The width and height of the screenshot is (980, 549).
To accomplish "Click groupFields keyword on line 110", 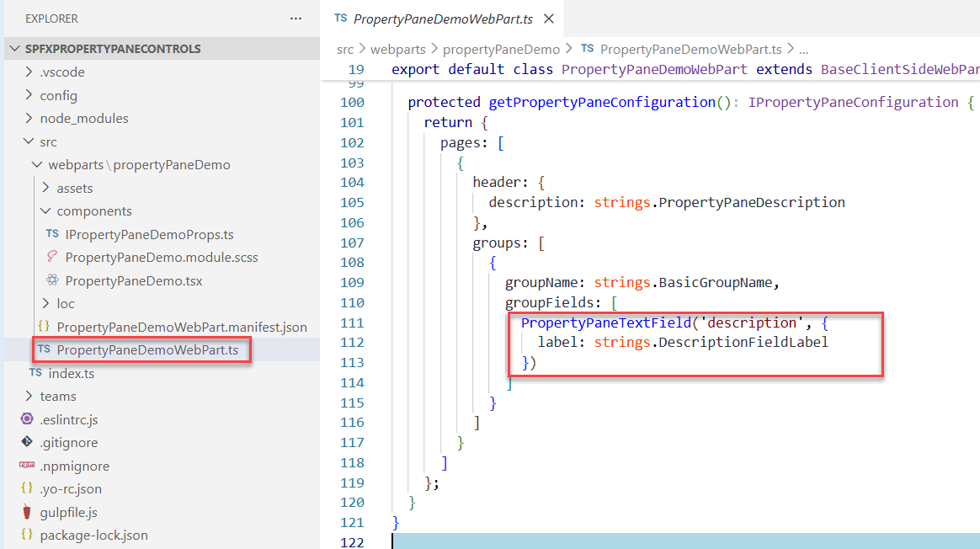I will click(x=549, y=302).
